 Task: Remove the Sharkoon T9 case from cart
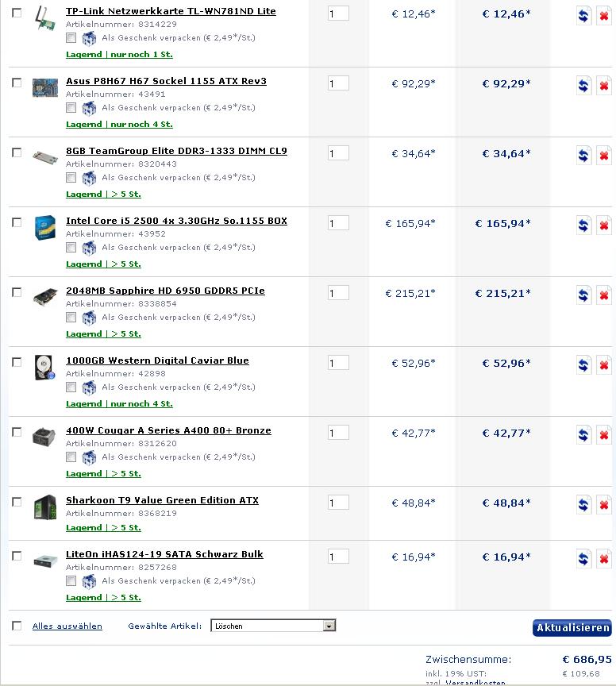pos(604,505)
